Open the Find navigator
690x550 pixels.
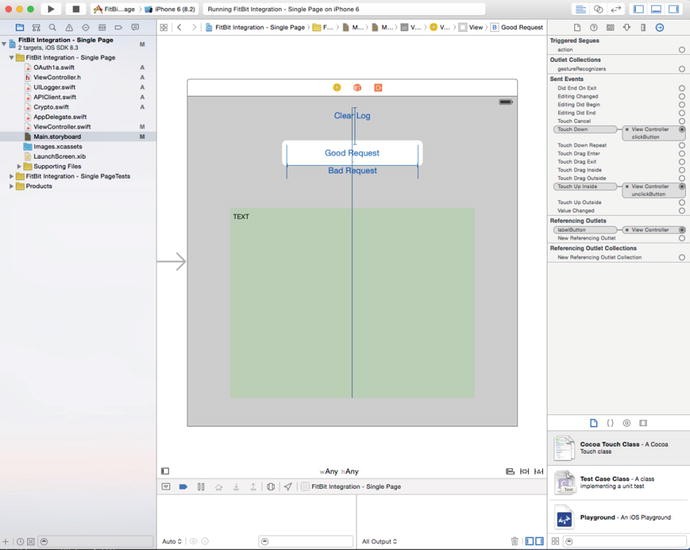(x=52, y=27)
